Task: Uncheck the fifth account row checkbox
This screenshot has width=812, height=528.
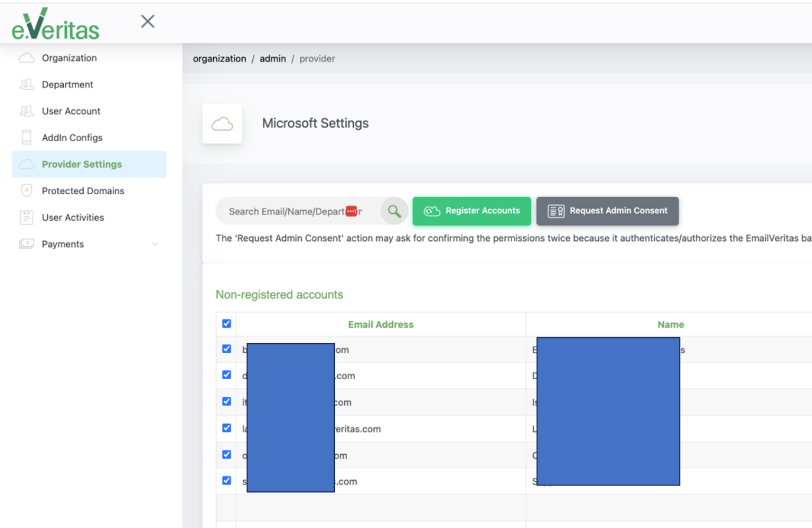Action: 227,455
